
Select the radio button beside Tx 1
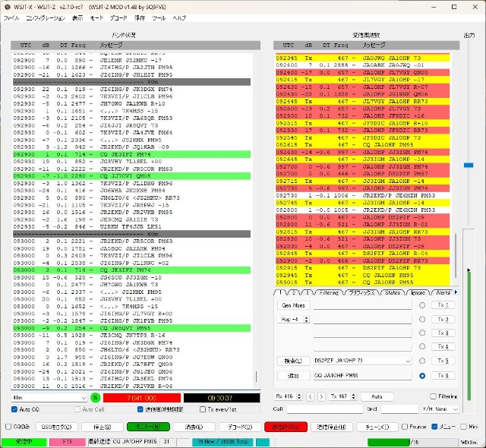coord(422,305)
